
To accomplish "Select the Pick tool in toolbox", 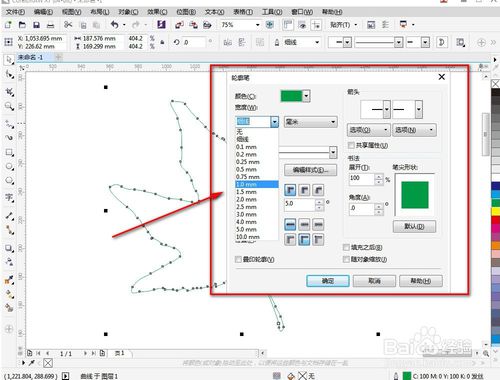I will (9, 60).
